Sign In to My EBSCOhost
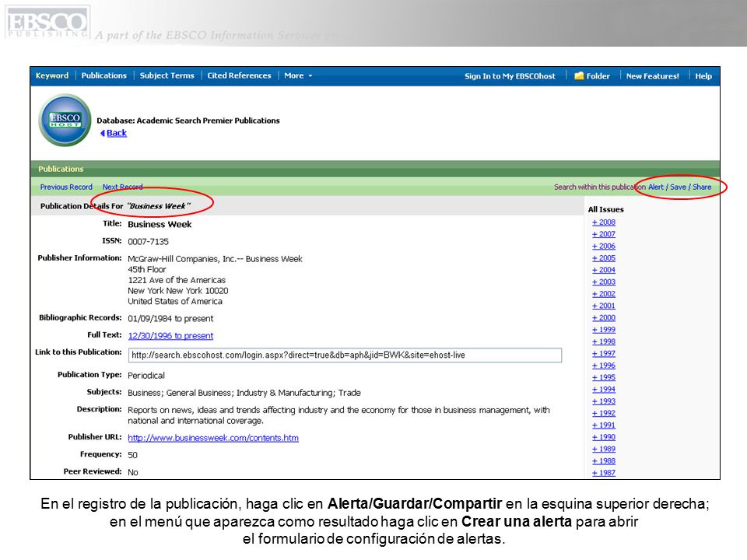 [510, 75]
